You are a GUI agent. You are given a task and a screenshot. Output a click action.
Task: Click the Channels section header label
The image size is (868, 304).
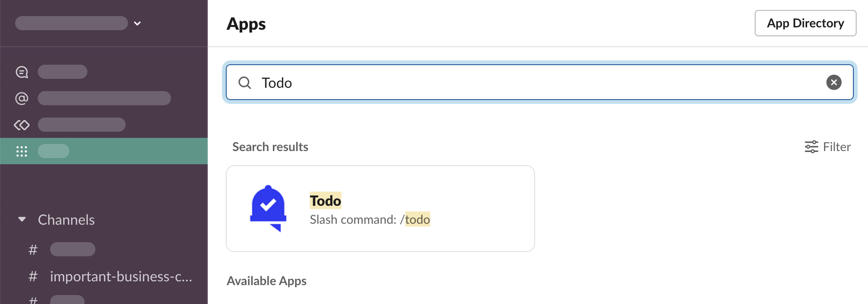66,220
